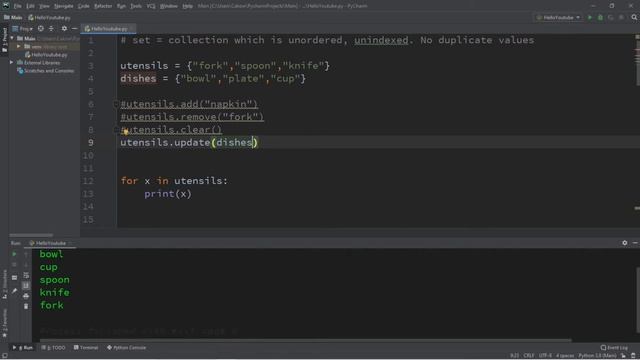Image resolution: width=640 pixels, height=360 pixels.
Task: Click the Main breadcrumb in navigation bar
Action: pyautogui.click(x=13, y=18)
